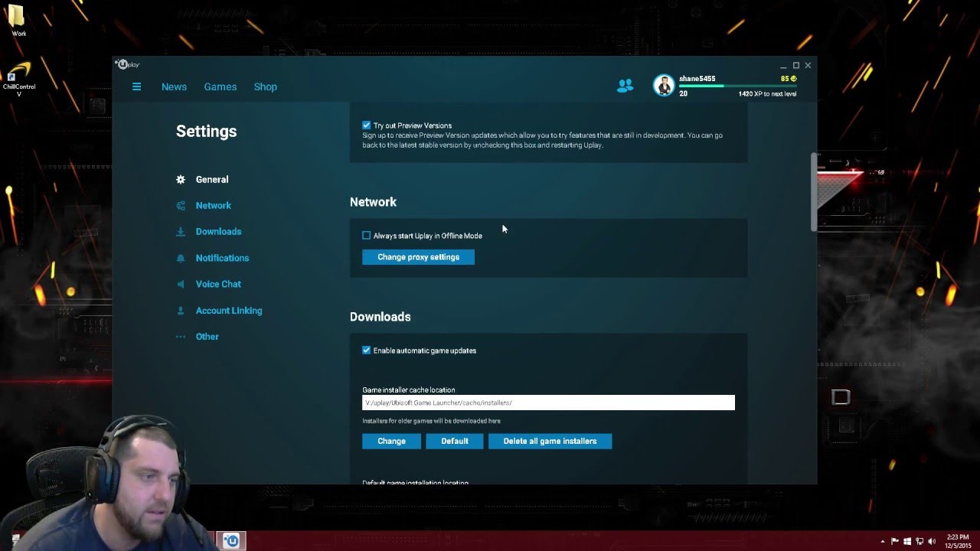
Task: Uncheck Try out Preview Versions
Action: (366, 125)
